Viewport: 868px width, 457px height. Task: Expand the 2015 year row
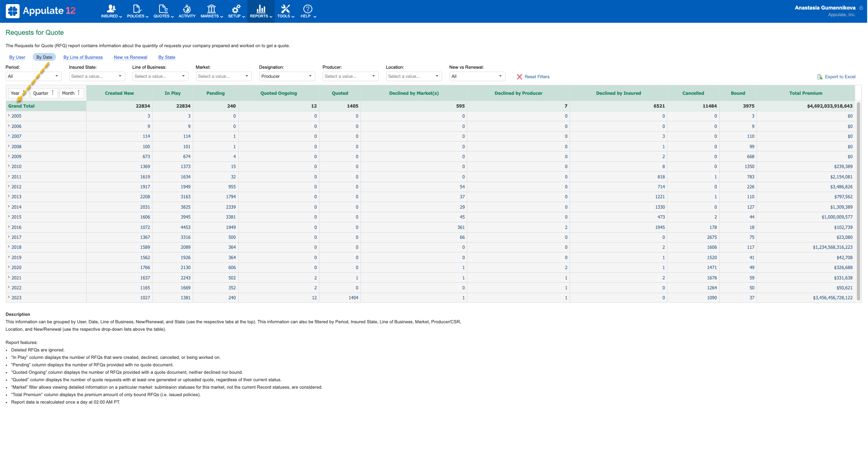pos(10,217)
